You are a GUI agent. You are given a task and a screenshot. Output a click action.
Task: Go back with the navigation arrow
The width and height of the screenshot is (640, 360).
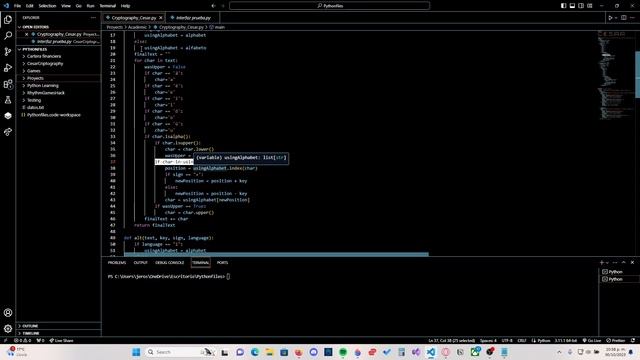pos(213,6)
